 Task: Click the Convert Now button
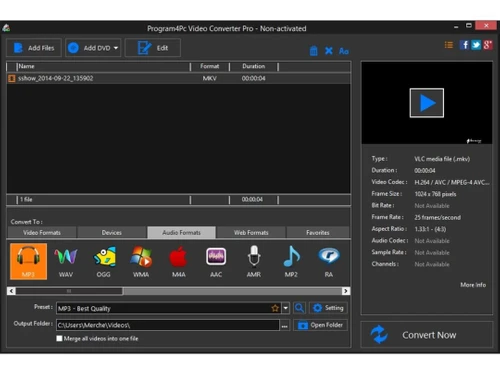[x=426, y=335]
